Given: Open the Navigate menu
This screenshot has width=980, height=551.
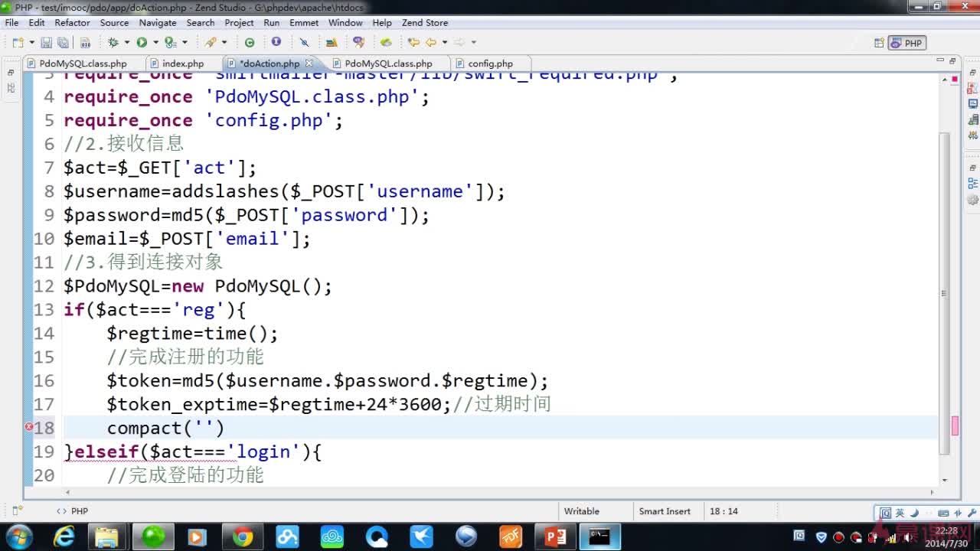Looking at the screenshot, I should (x=158, y=23).
